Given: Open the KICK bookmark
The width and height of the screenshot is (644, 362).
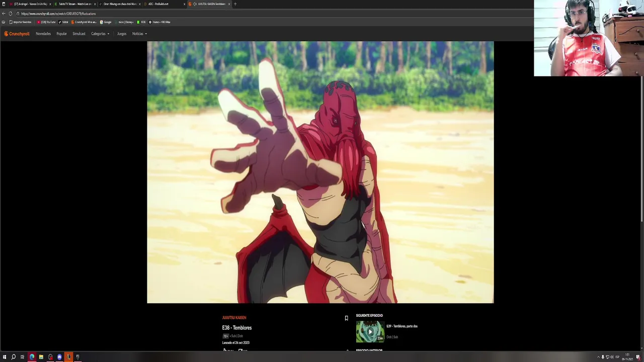Looking at the screenshot, I should click(x=141, y=22).
